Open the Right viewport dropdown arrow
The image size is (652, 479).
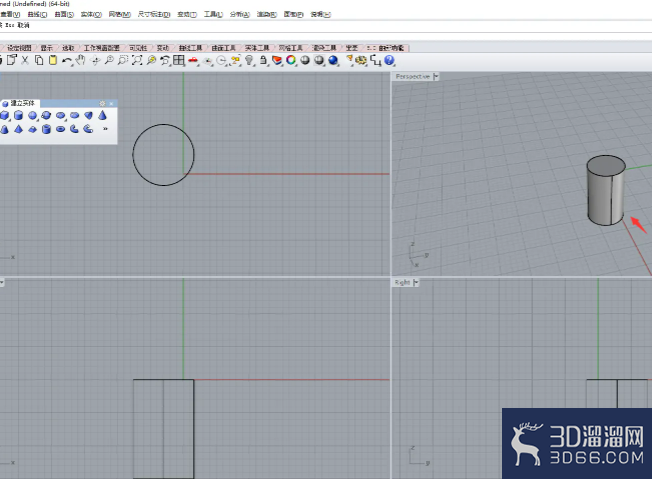416,283
